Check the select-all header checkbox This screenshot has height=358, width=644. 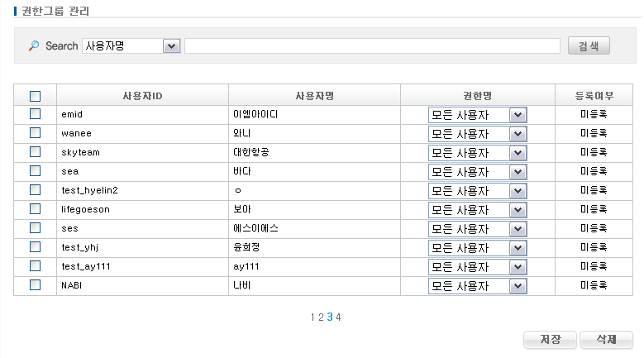click(x=36, y=96)
